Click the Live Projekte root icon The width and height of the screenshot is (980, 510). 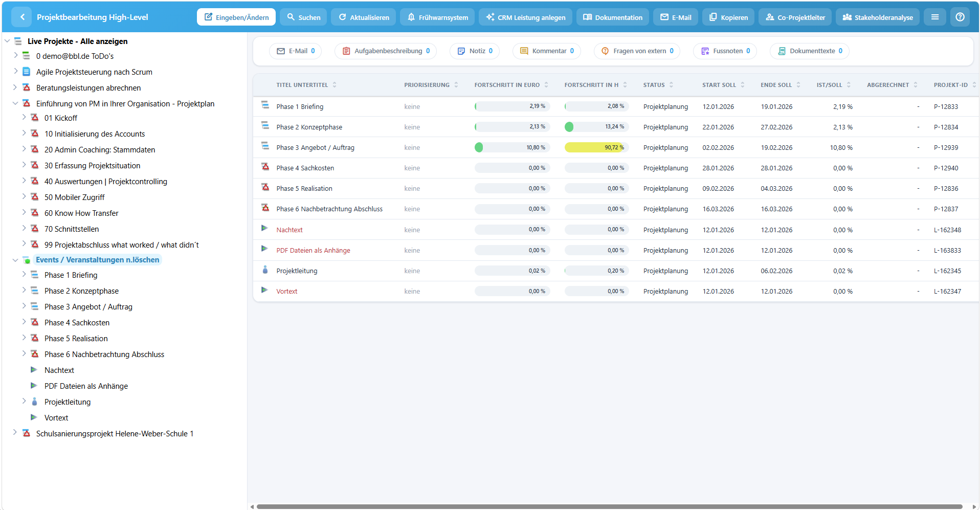coord(18,41)
